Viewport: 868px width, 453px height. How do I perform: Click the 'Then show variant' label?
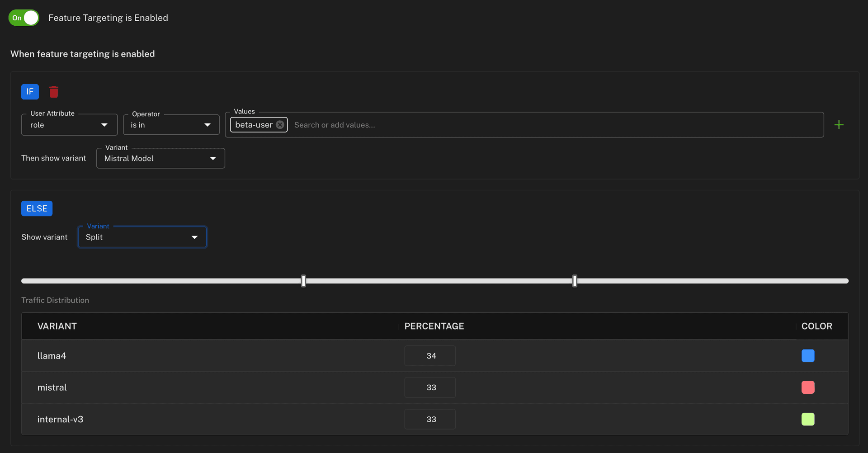click(x=53, y=158)
